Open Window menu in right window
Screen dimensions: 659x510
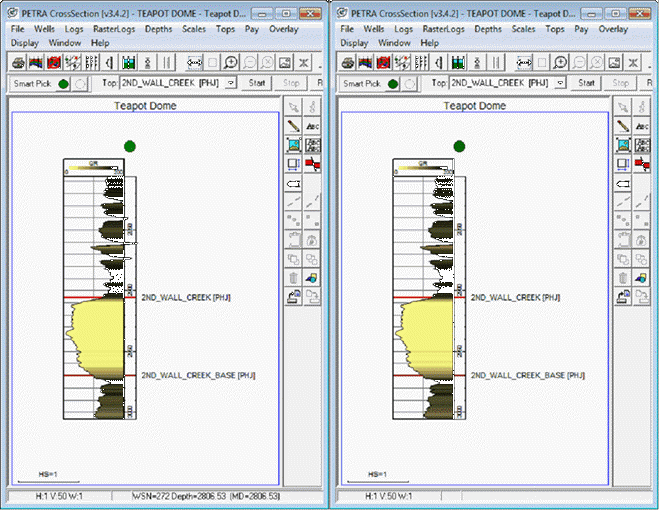click(x=394, y=43)
